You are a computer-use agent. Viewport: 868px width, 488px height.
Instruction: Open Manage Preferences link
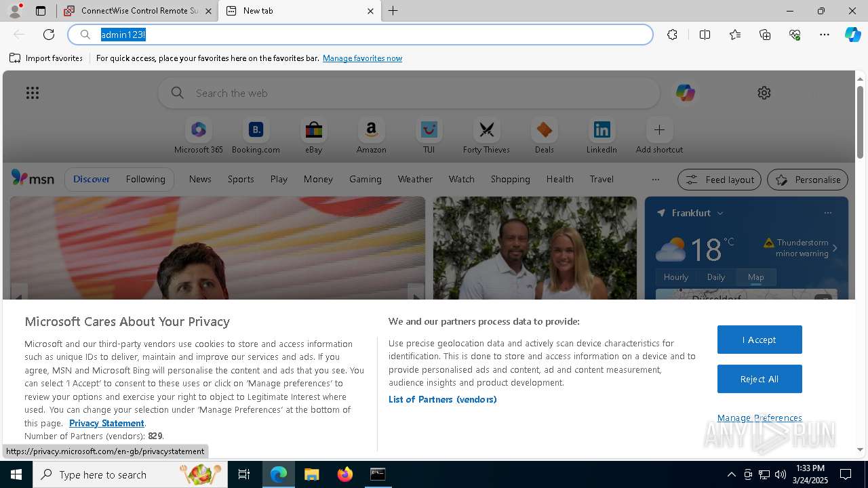click(759, 418)
